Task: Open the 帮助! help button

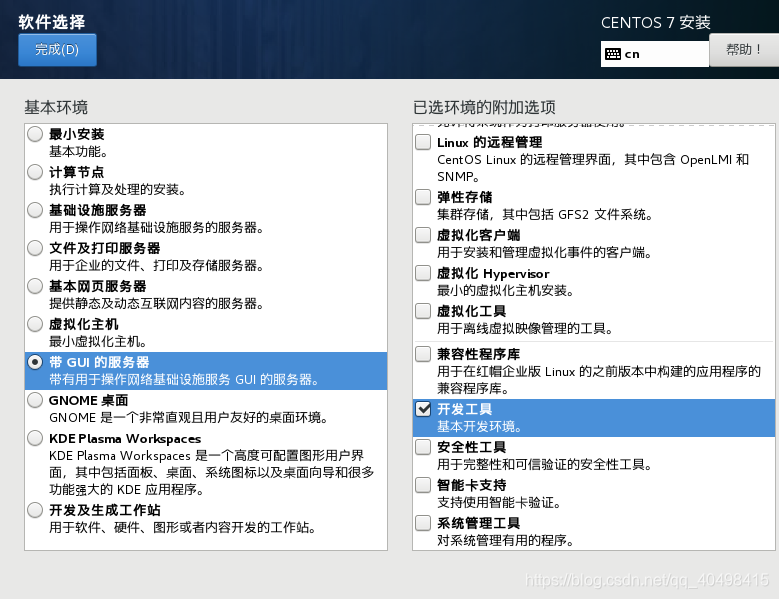Action: pyautogui.click(x=744, y=50)
